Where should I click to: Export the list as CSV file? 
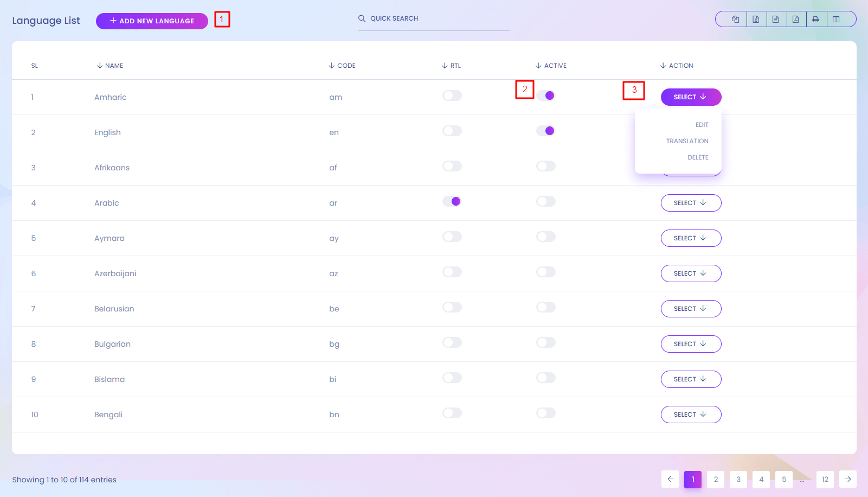[x=776, y=20]
